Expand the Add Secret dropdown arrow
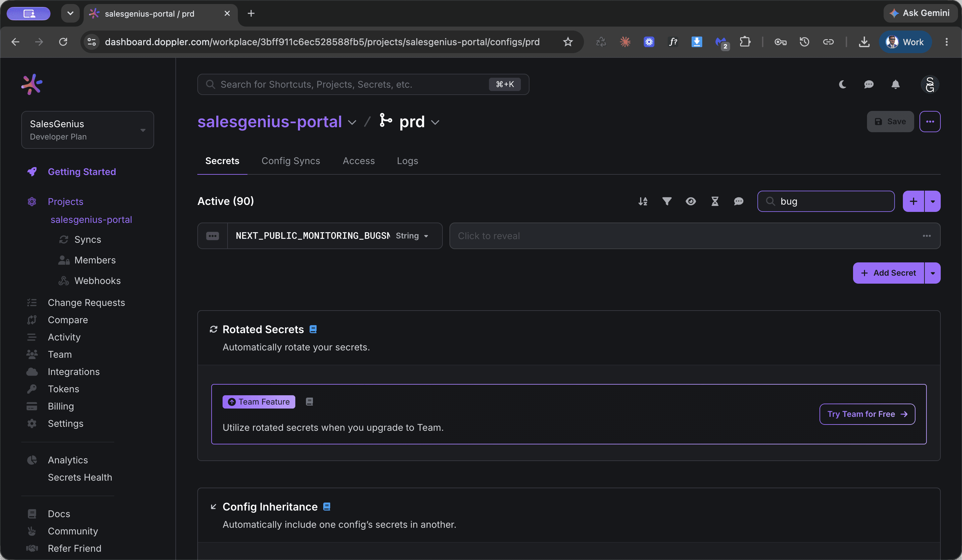This screenshot has width=962, height=560. (933, 273)
